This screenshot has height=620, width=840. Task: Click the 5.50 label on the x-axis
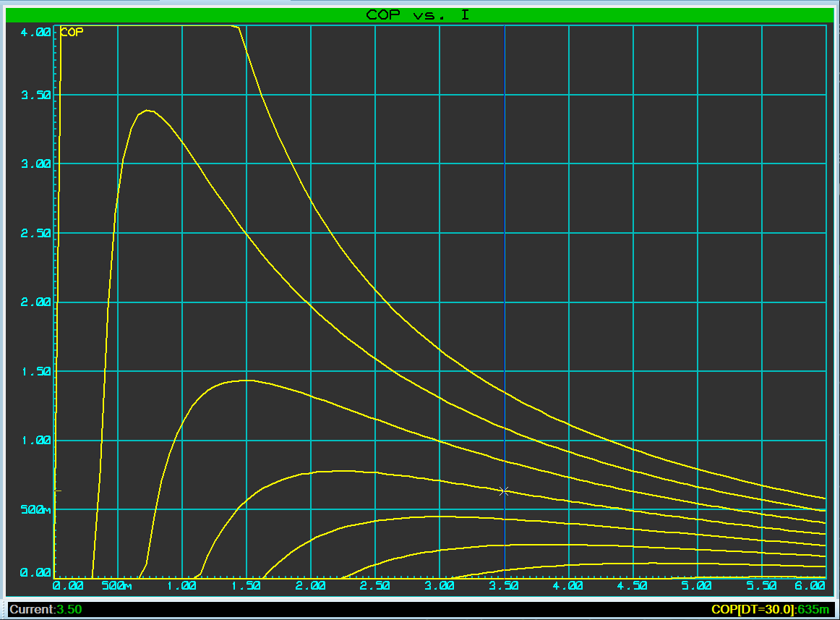pos(762,585)
